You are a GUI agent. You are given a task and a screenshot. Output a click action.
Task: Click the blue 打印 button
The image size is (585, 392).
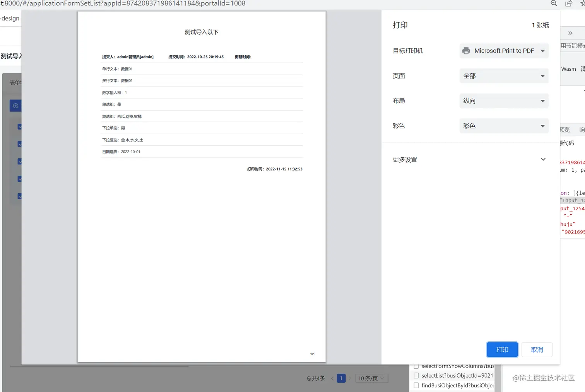[x=502, y=349]
